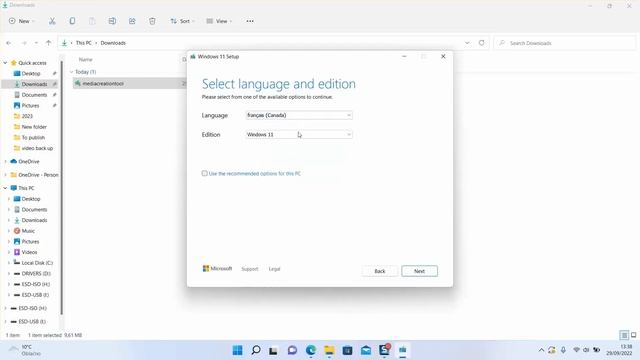Select Music under This PC
Screen dimensions: 640x360
[x=28, y=231]
